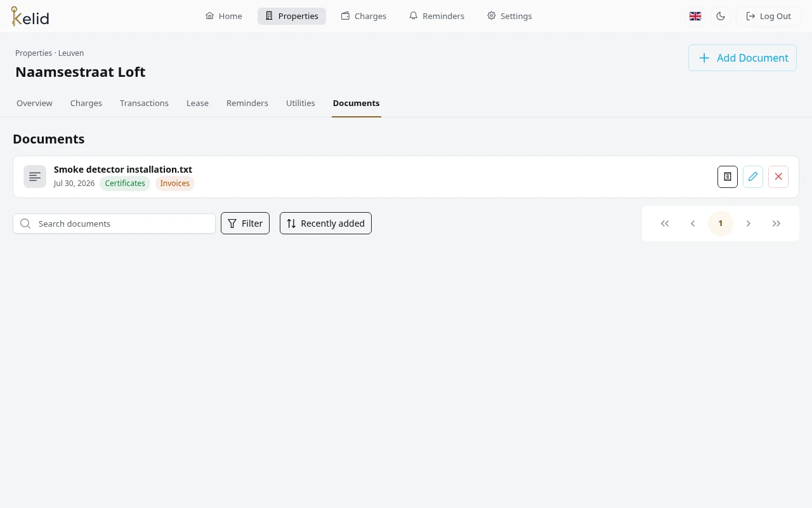Click the Kelid key logo

(x=30, y=17)
